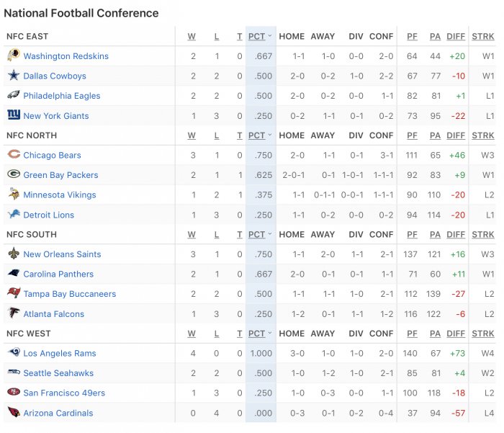Sort NFC South by PA column
This screenshot has height=433, width=504.
pyautogui.click(x=435, y=235)
